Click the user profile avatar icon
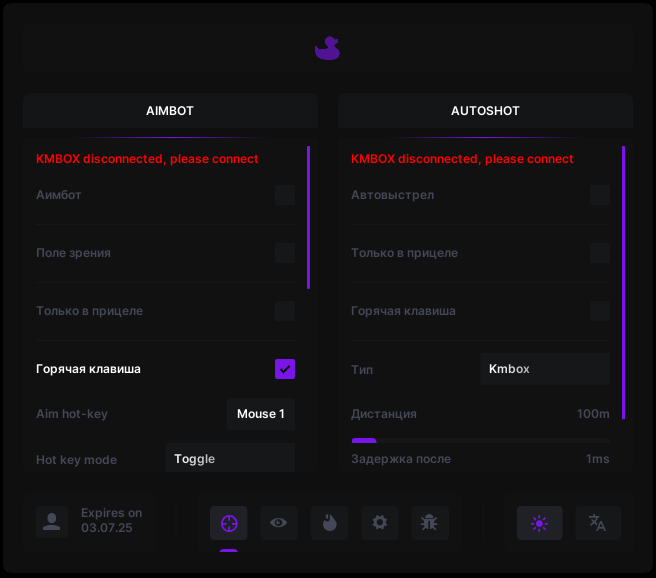 pyautogui.click(x=51, y=521)
